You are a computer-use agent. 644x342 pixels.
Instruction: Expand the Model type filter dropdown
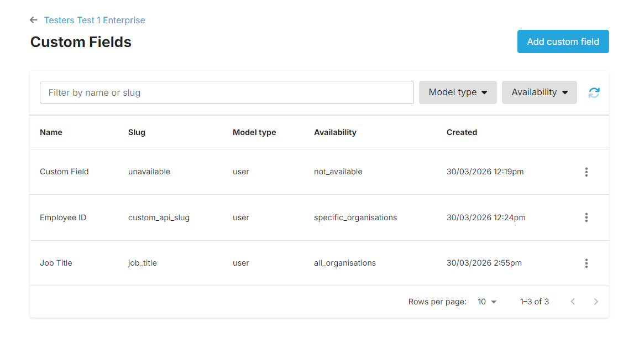click(458, 92)
